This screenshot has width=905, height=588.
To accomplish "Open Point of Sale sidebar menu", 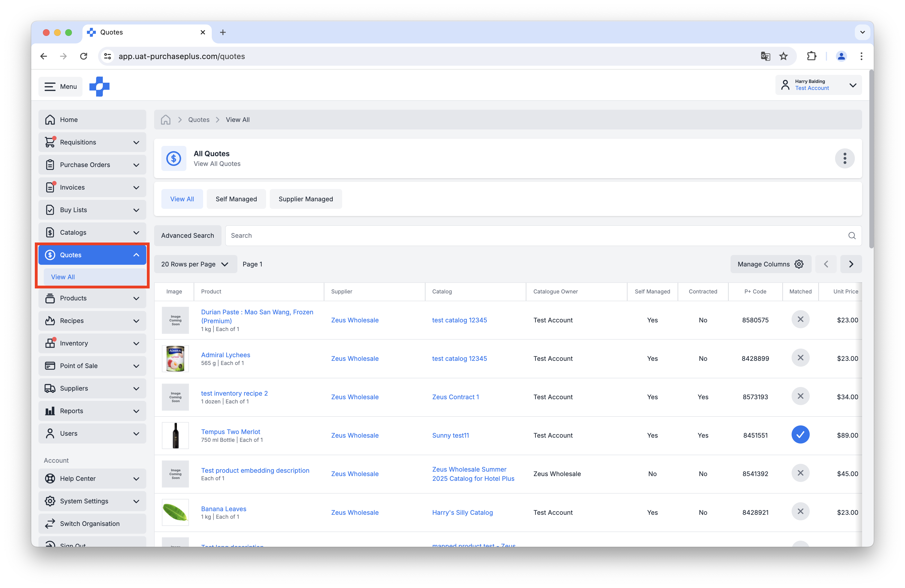I will (93, 366).
